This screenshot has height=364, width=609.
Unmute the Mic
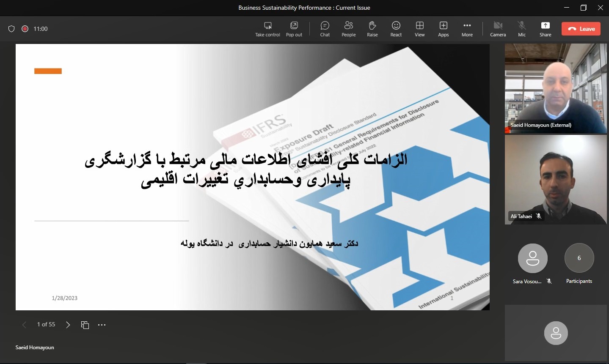pyautogui.click(x=522, y=29)
